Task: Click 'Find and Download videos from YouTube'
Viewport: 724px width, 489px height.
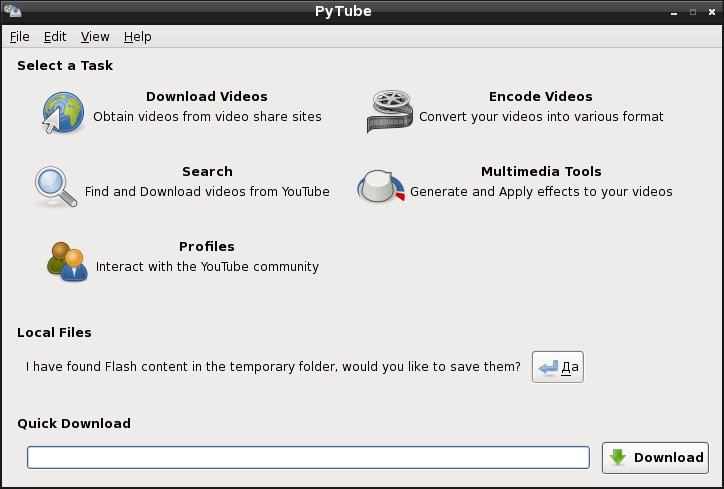Action: pyautogui.click(x=207, y=191)
